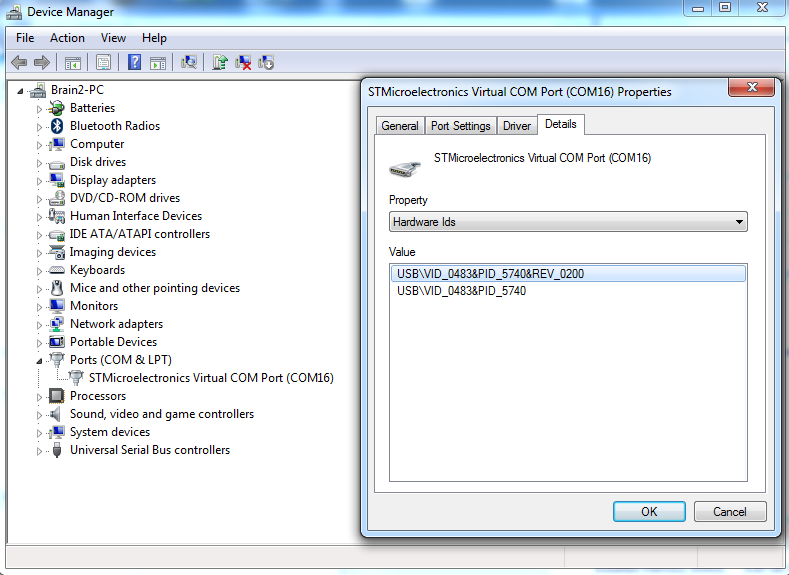
Task: Expand IDE ATA/ATAPI controllers node
Action: tap(39, 235)
